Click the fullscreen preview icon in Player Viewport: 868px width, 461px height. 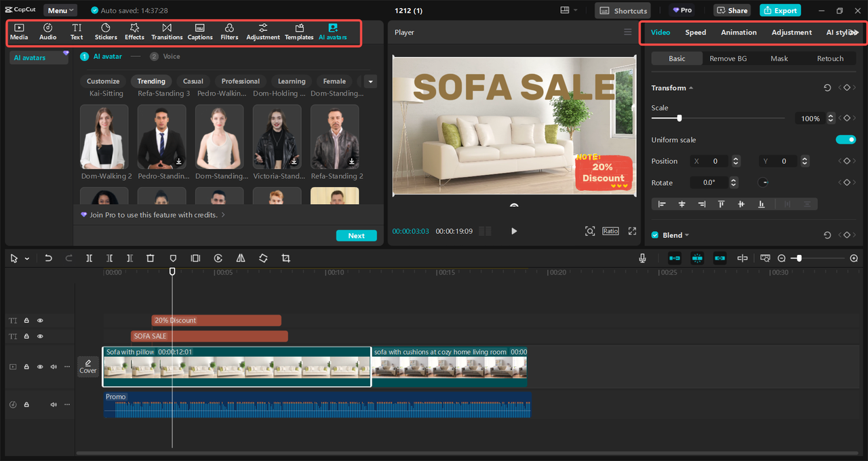pos(632,231)
